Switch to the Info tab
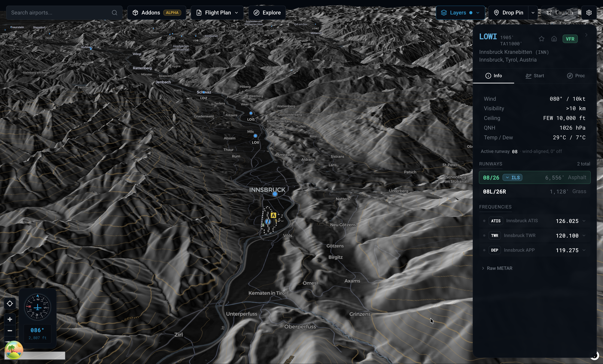603x364 pixels. [493, 76]
